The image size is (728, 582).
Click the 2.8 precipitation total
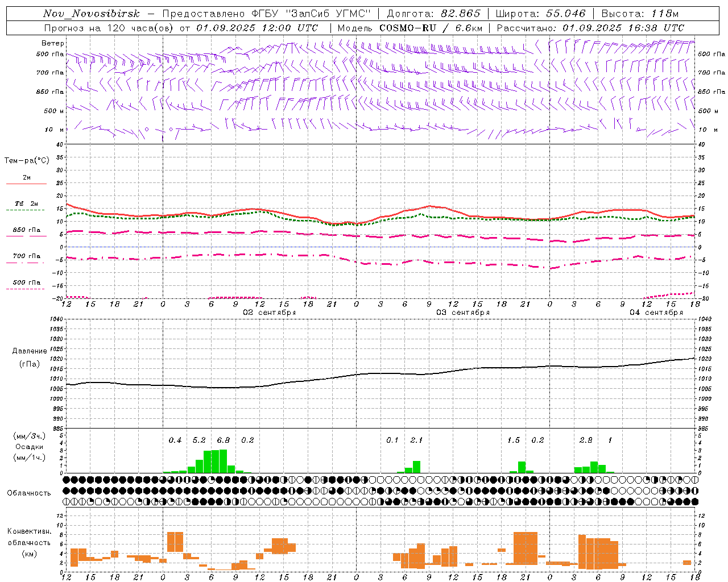click(586, 440)
